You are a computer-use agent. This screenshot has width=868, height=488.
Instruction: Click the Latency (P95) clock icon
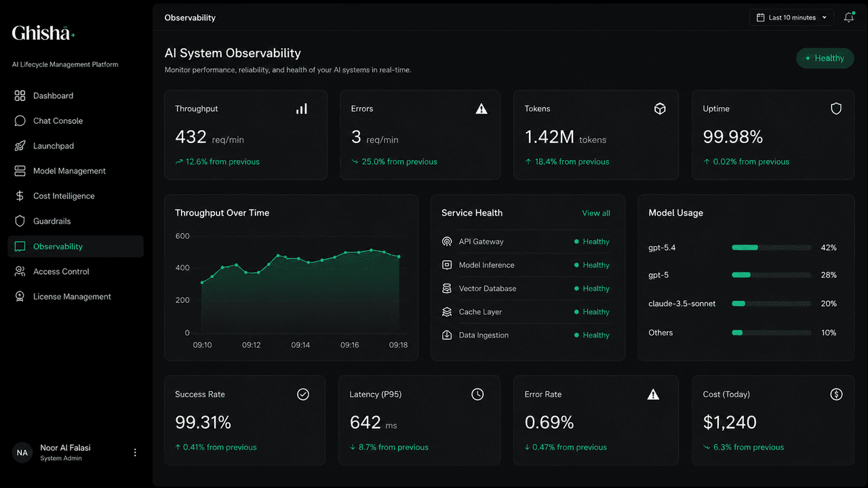[x=477, y=394]
